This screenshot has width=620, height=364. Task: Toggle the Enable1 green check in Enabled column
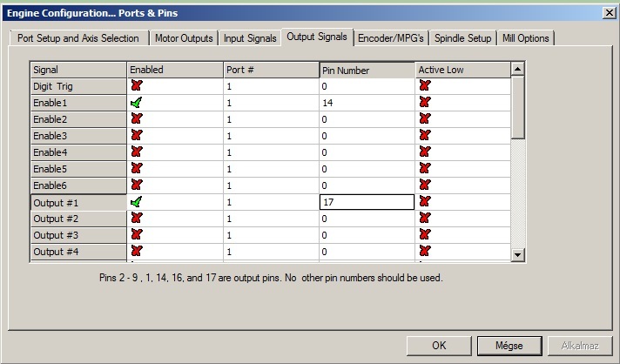tap(137, 103)
